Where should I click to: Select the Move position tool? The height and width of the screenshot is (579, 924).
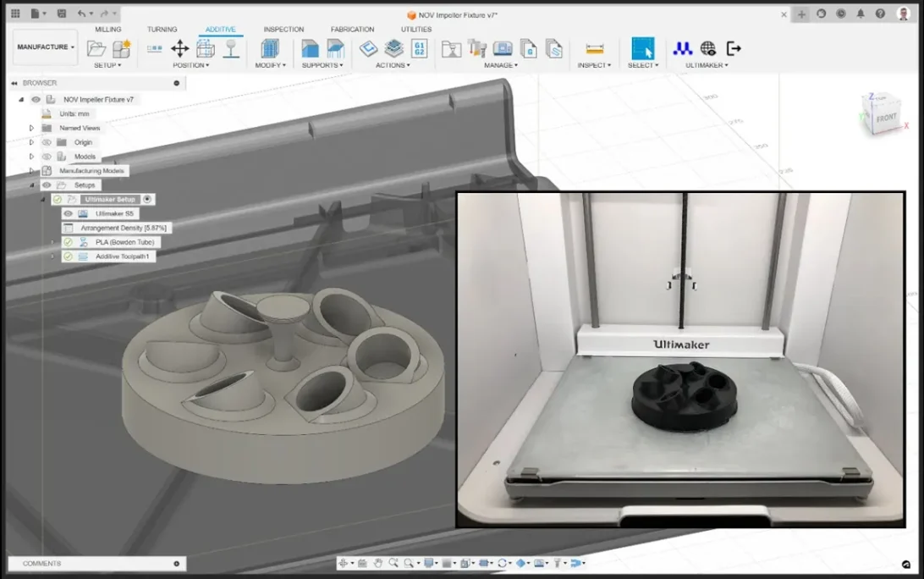179,49
